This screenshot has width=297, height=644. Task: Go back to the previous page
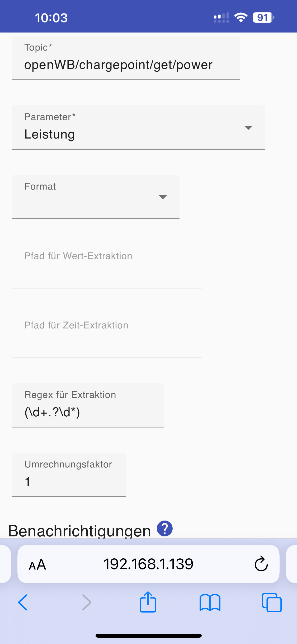23,602
